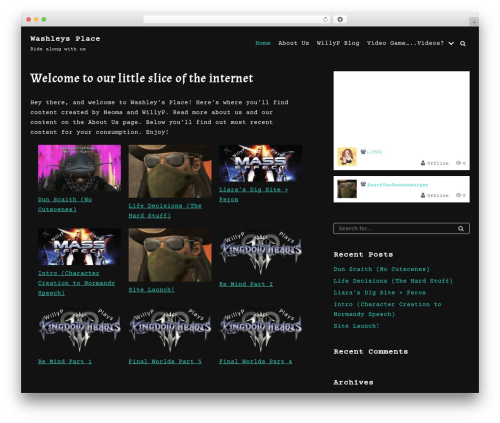The image size is (500, 423).
Task: Open Intro (Character Creation) under Recent Posts
Action: point(387,309)
